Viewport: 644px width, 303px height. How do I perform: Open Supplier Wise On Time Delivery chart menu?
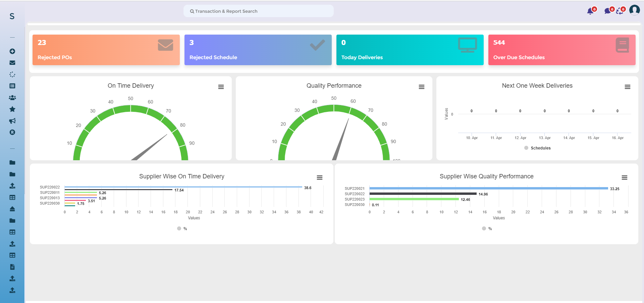[320, 178]
